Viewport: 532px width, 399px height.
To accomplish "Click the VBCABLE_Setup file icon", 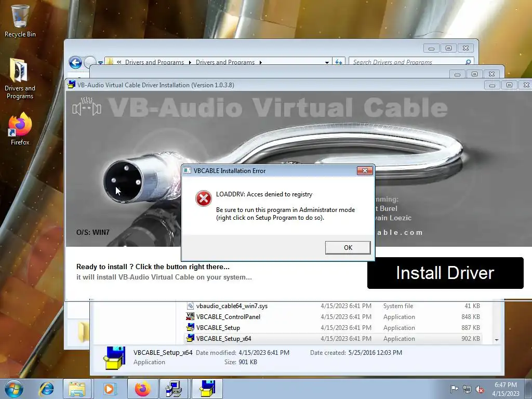I will coord(190,327).
